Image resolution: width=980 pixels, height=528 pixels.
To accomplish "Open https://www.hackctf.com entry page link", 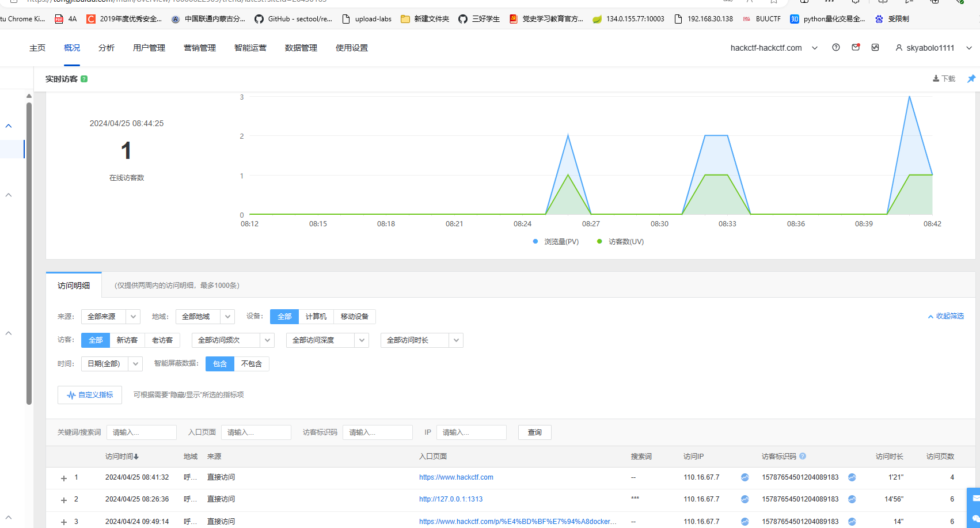I will 456,477.
